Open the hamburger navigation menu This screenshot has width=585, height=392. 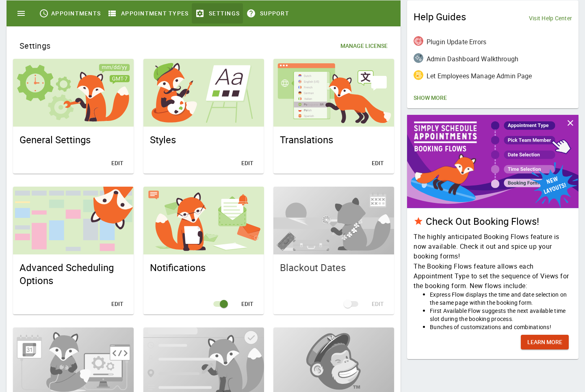[x=21, y=13]
